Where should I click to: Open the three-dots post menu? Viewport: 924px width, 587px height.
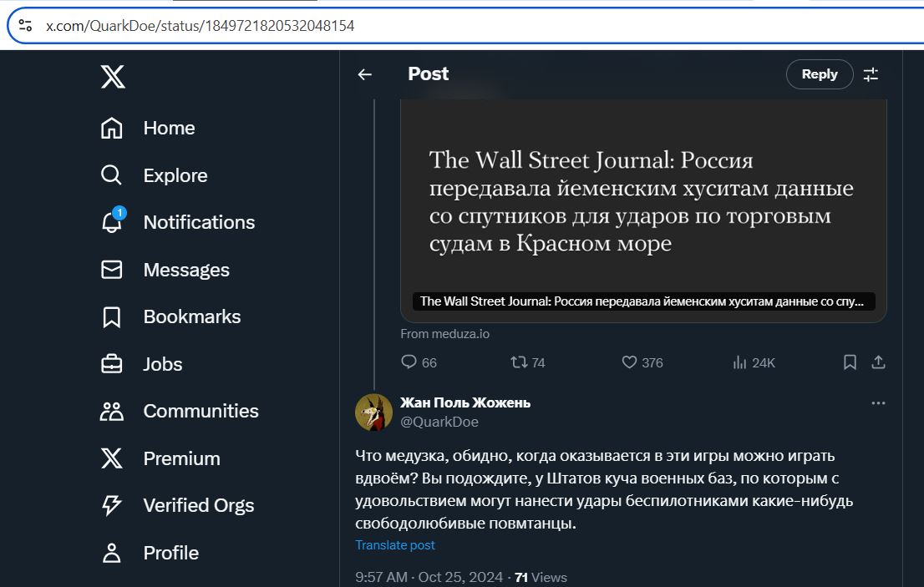(x=878, y=403)
